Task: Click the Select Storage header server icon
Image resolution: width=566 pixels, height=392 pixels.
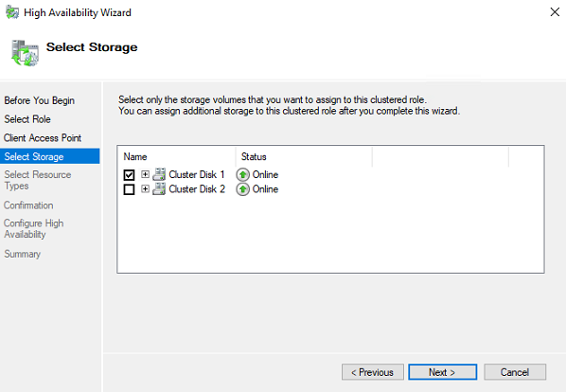Action: tap(25, 53)
